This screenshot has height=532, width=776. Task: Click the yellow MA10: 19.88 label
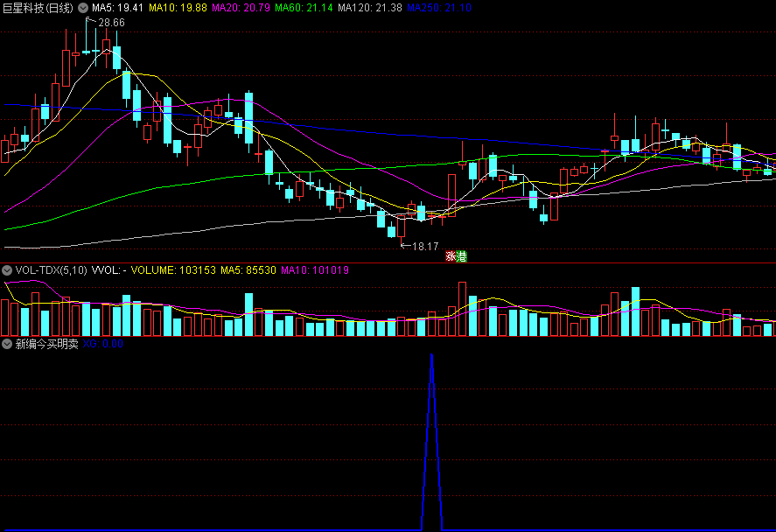coord(178,8)
